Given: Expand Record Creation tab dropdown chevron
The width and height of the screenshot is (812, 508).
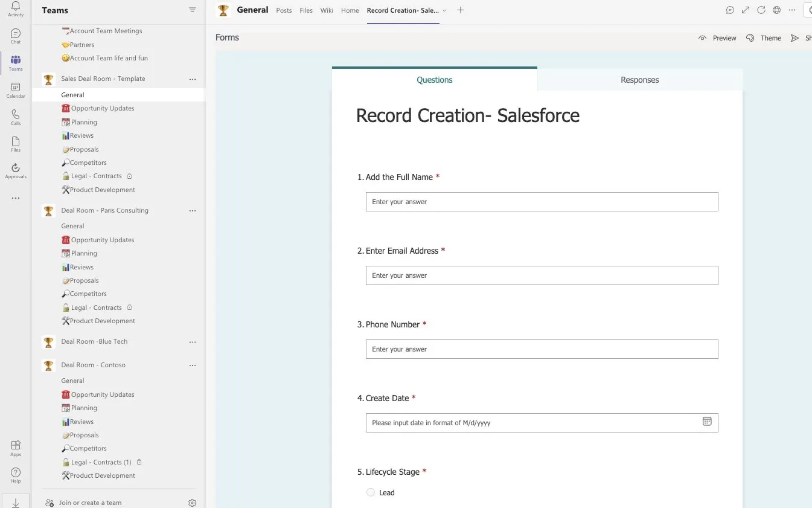Looking at the screenshot, I should coord(444,10).
